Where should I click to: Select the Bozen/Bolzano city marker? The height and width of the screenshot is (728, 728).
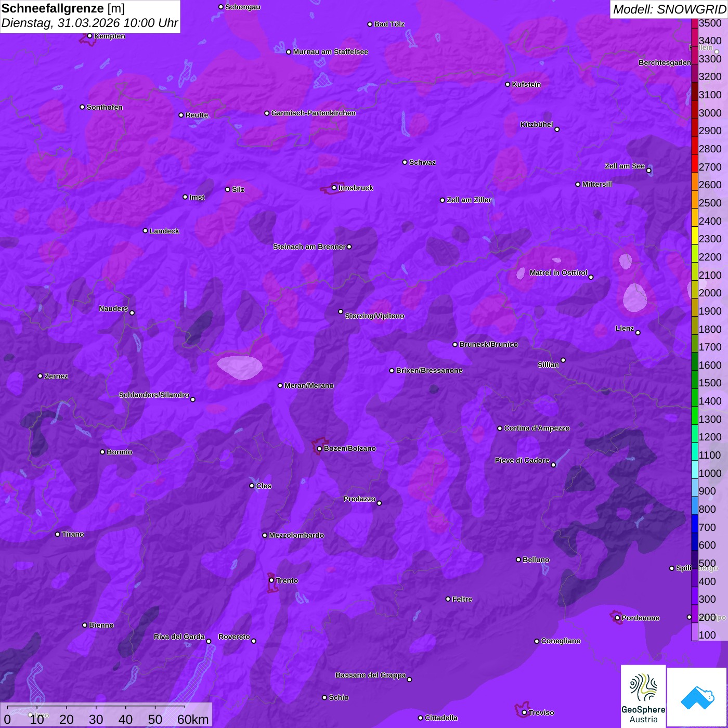(x=319, y=448)
